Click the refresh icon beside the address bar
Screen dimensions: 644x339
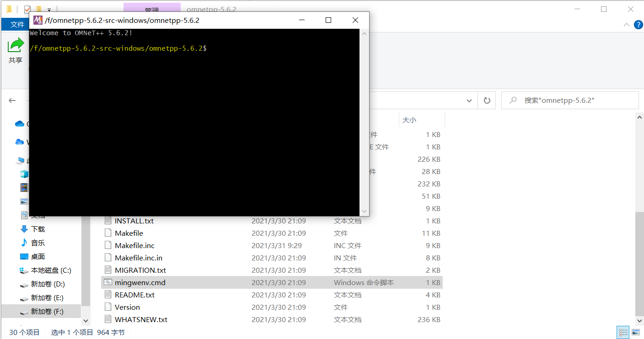pyautogui.click(x=487, y=100)
